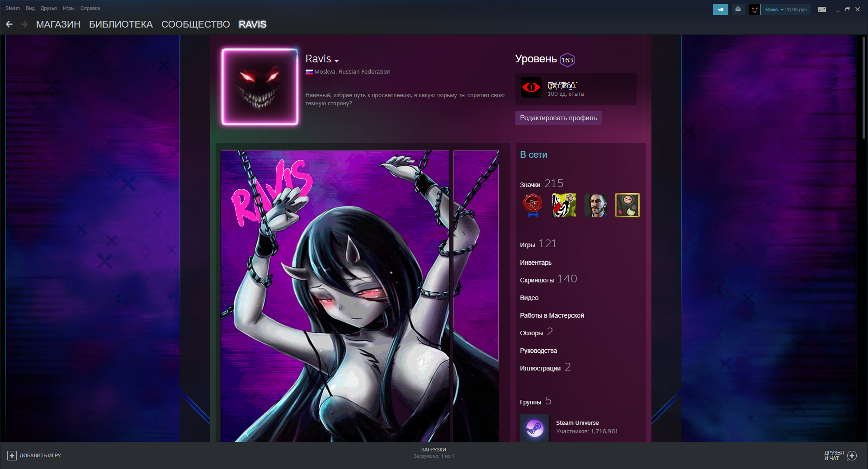Expand the Ravis account dropdown in title bar
Screen dimensions: 868x469
coord(786,9)
